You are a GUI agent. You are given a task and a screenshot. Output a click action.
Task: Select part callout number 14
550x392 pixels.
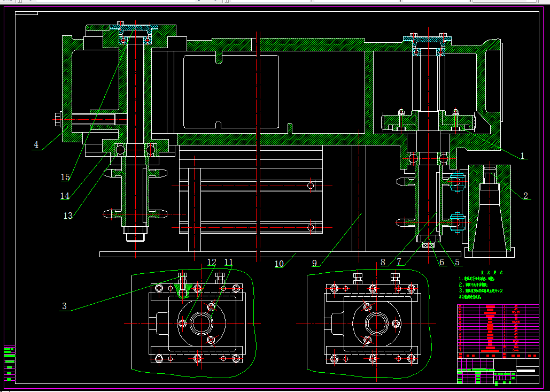click(65, 196)
